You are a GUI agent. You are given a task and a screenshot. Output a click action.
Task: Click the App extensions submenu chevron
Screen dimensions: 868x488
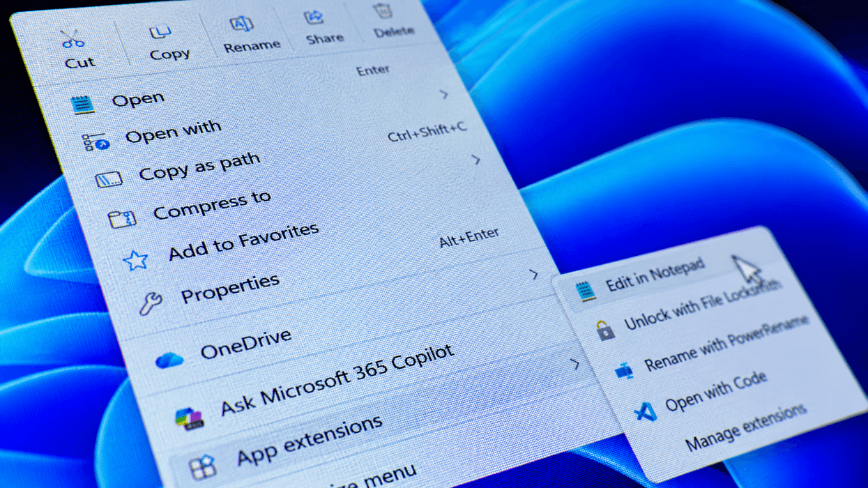575,364
